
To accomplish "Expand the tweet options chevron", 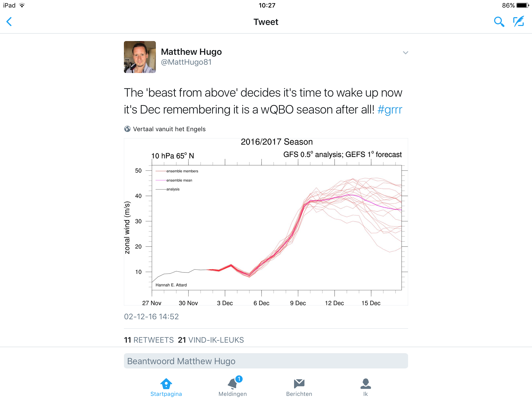I will click(405, 53).
